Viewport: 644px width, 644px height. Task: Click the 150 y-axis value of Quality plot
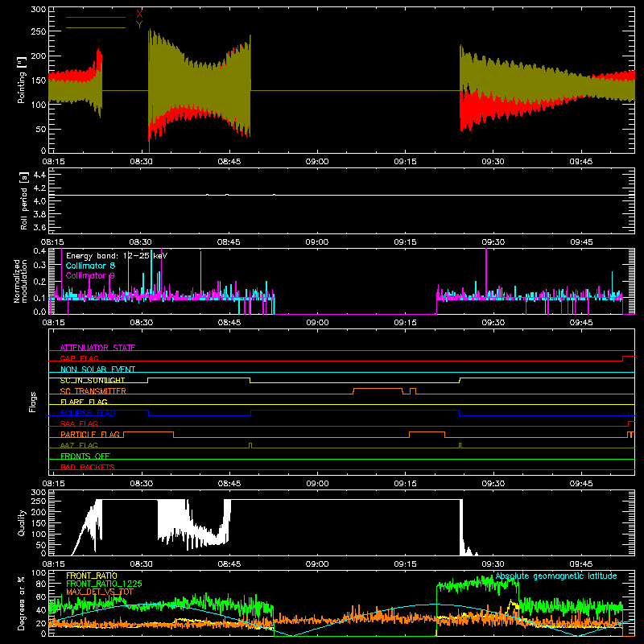coord(39,523)
